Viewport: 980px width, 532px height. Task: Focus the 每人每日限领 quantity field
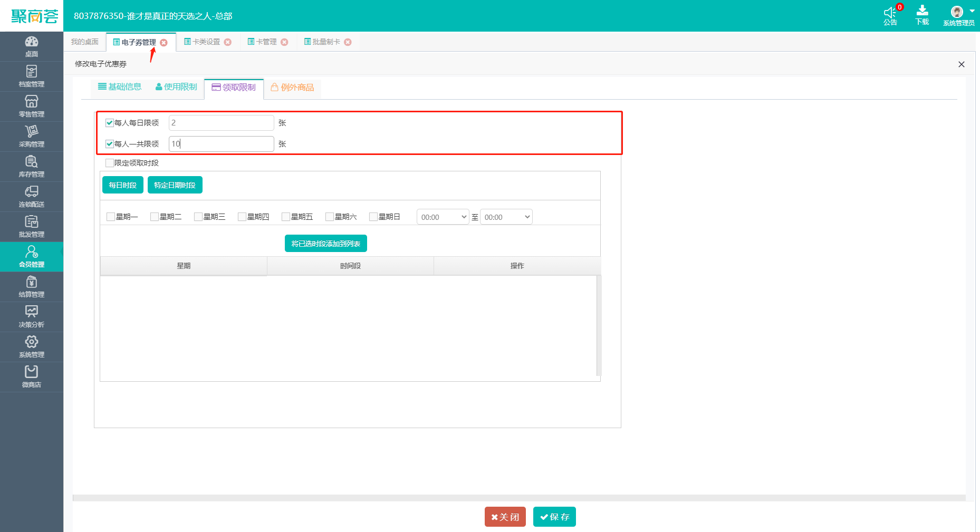(222, 123)
